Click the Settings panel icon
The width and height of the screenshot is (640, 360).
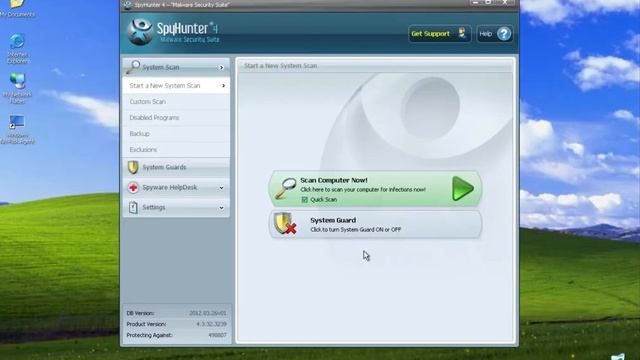[x=133, y=207]
